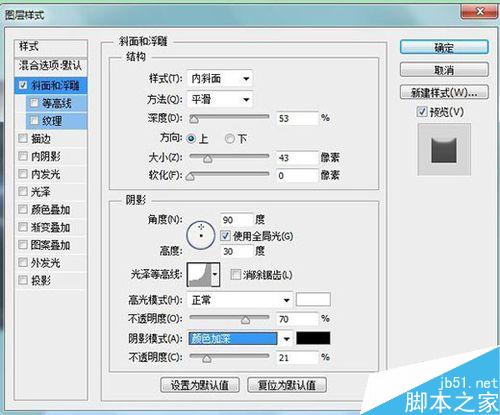Click the 软化 soften slider handle
The height and width of the screenshot is (415, 500).
click(x=190, y=177)
